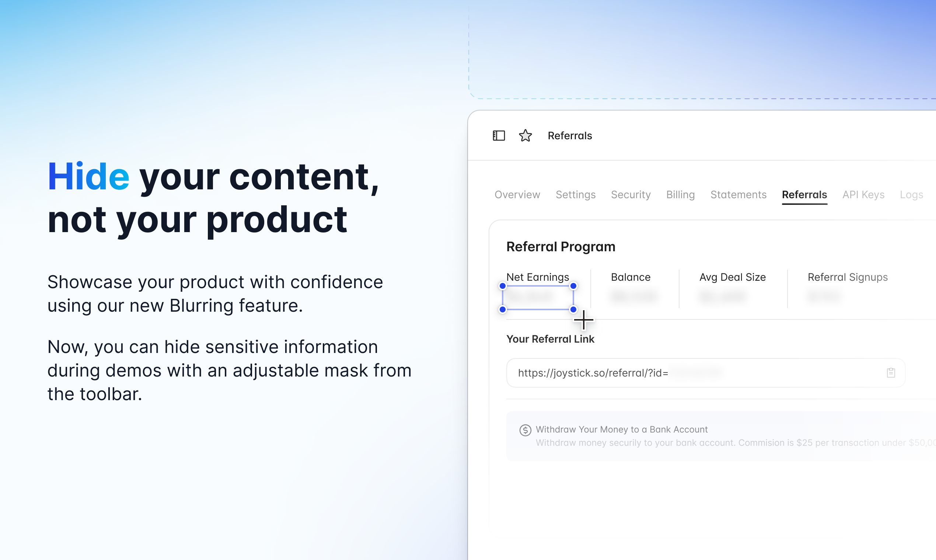Click the blurred Balance value
Screen dimensions: 936x560
[634, 296]
